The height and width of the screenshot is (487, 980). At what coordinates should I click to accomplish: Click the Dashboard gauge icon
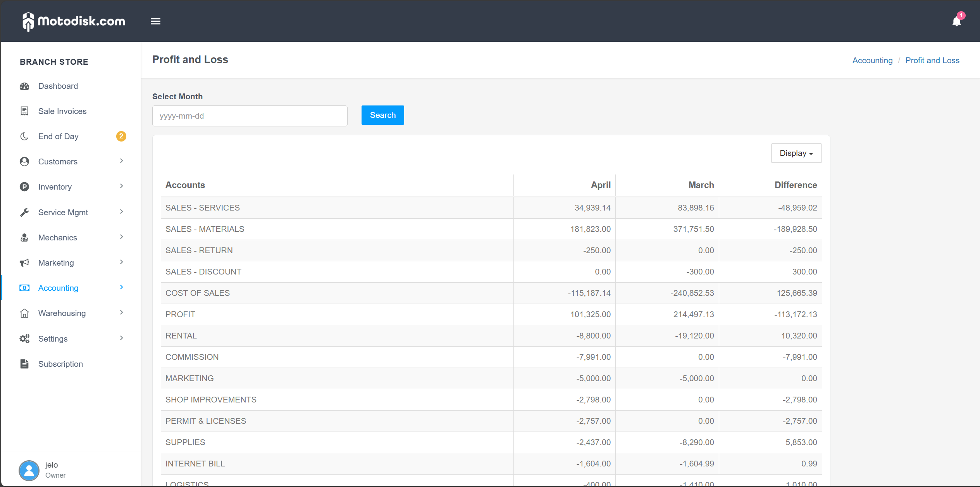coord(24,86)
